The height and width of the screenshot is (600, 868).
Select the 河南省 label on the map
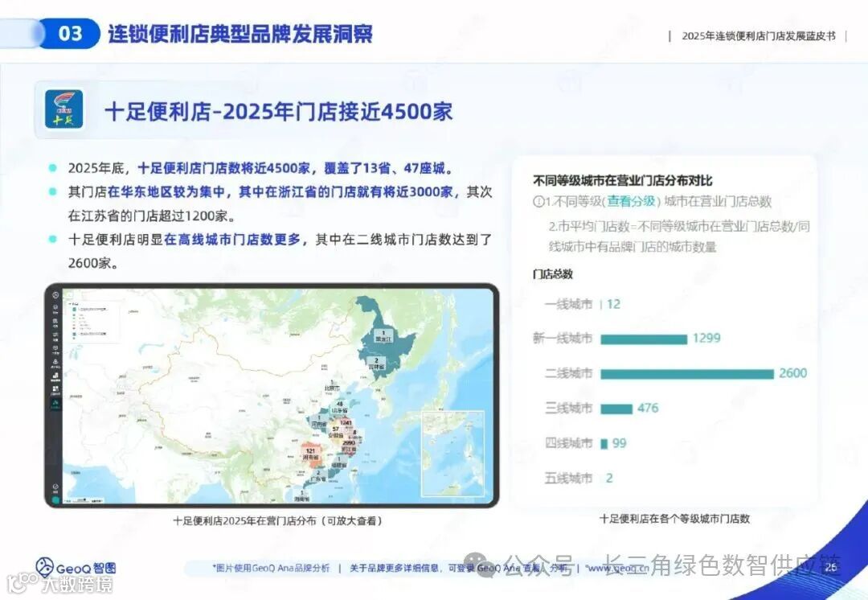point(319,421)
